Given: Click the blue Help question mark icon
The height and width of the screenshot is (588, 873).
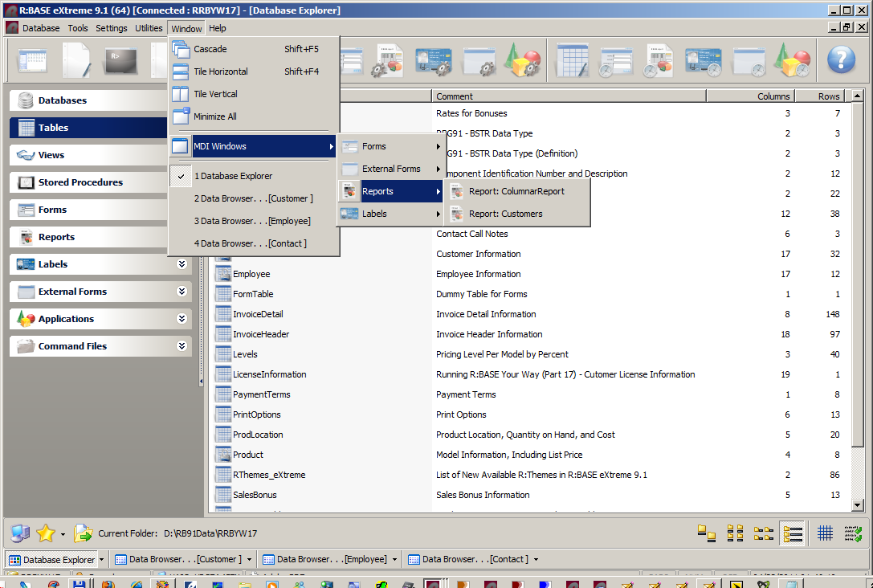Looking at the screenshot, I should [841, 60].
